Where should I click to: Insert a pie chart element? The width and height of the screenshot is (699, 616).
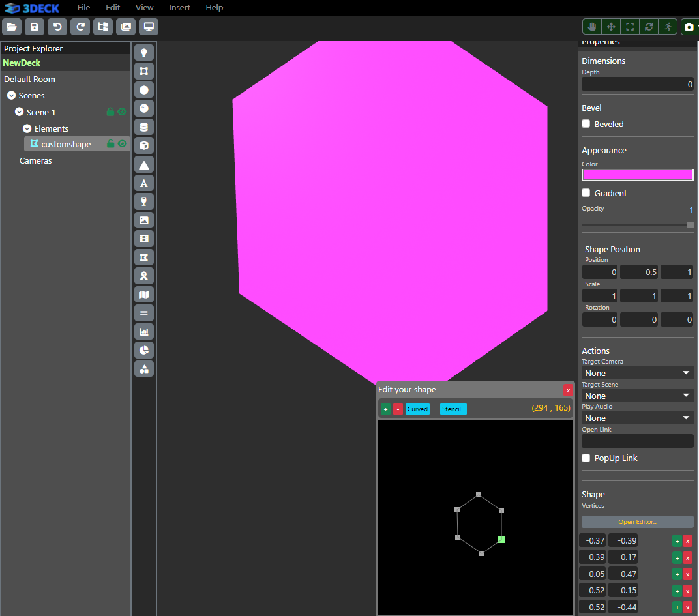[144, 350]
